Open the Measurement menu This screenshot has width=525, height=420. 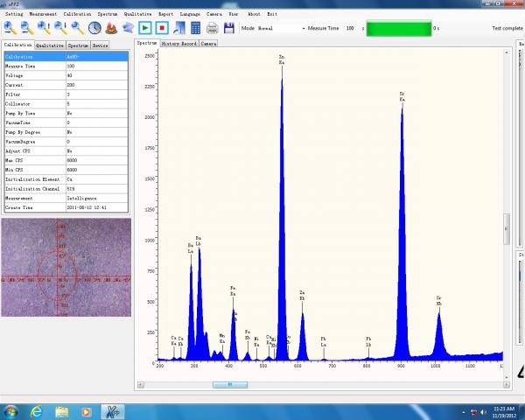pos(43,14)
